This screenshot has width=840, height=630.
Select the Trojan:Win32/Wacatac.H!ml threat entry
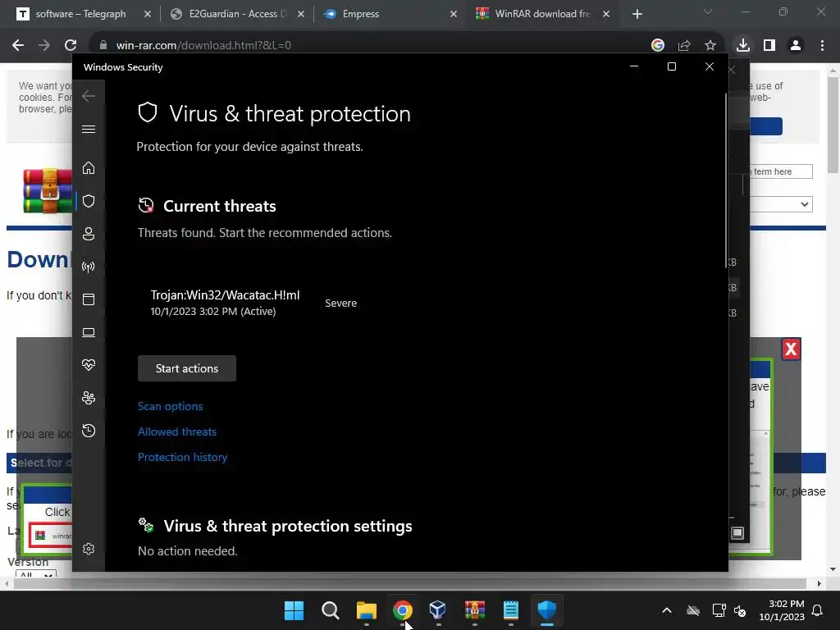[x=254, y=304]
